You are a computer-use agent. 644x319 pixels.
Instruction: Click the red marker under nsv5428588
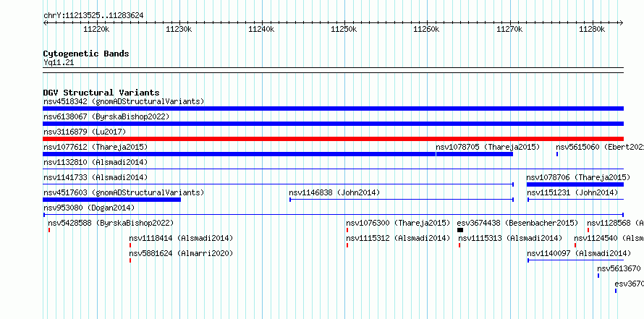point(49,230)
